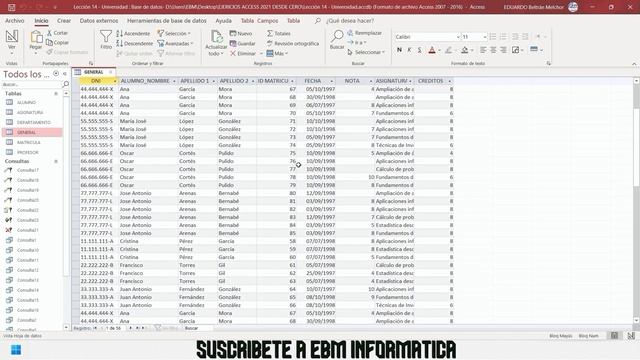
Task: Click the ¿Qué desea hacer? box
Action: coord(350,20)
